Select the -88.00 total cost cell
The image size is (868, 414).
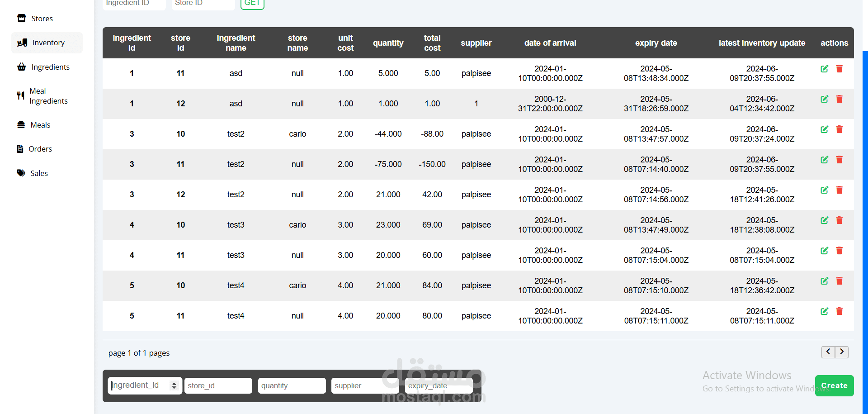tap(432, 134)
